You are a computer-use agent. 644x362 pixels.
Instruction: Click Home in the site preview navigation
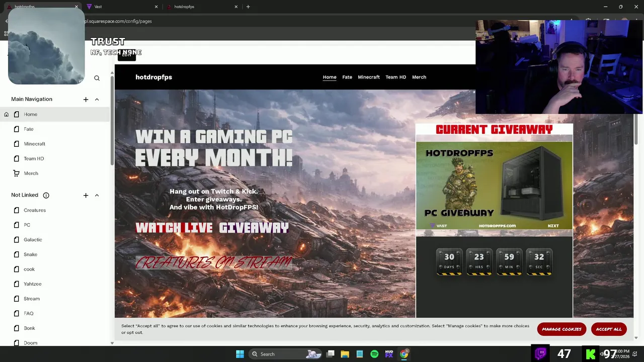pos(330,77)
